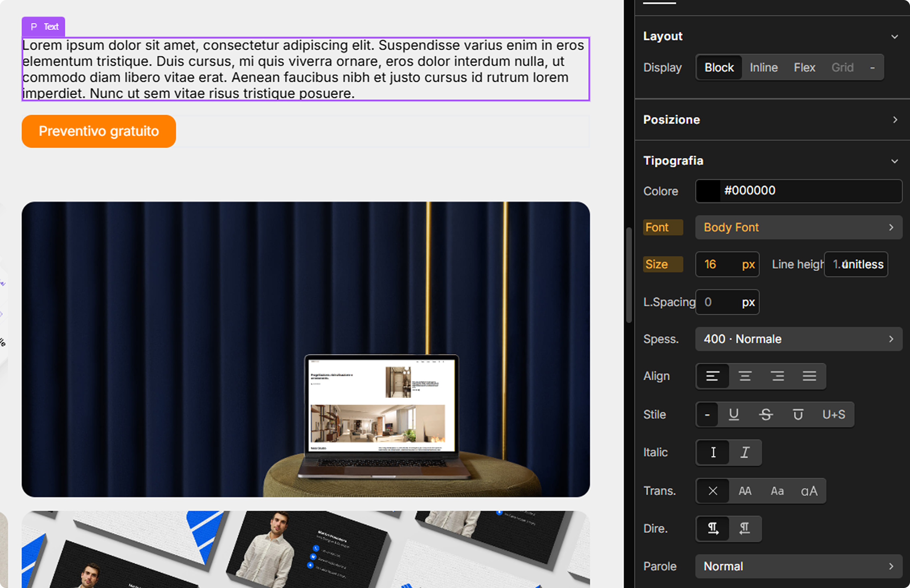Select italic text option
The height and width of the screenshot is (588, 910).
click(745, 453)
